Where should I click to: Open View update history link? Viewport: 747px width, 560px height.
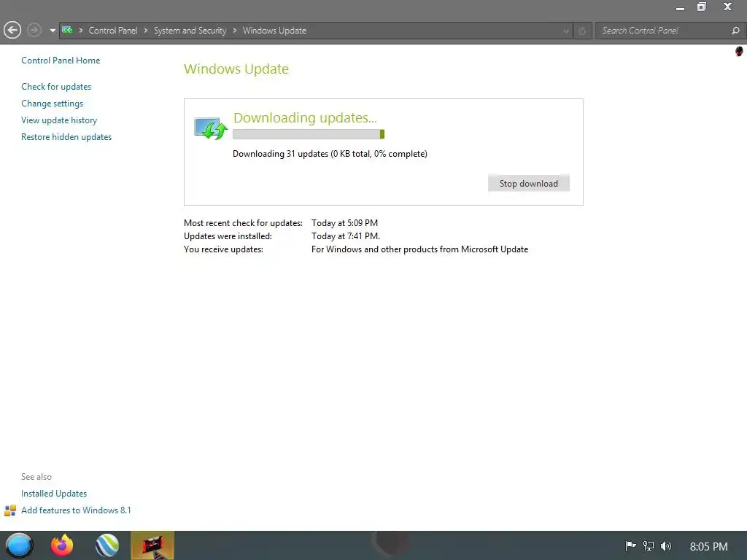coord(59,120)
